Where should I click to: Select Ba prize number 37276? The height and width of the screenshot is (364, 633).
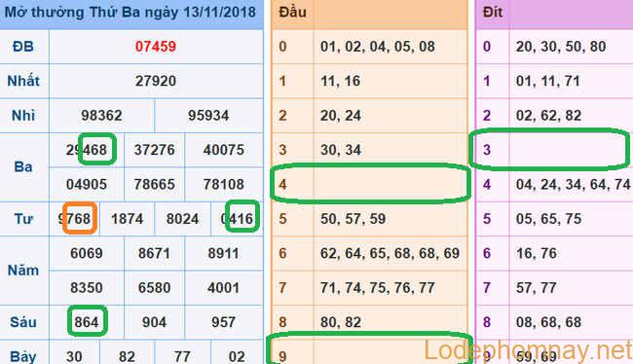pyautogui.click(x=154, y=150)
